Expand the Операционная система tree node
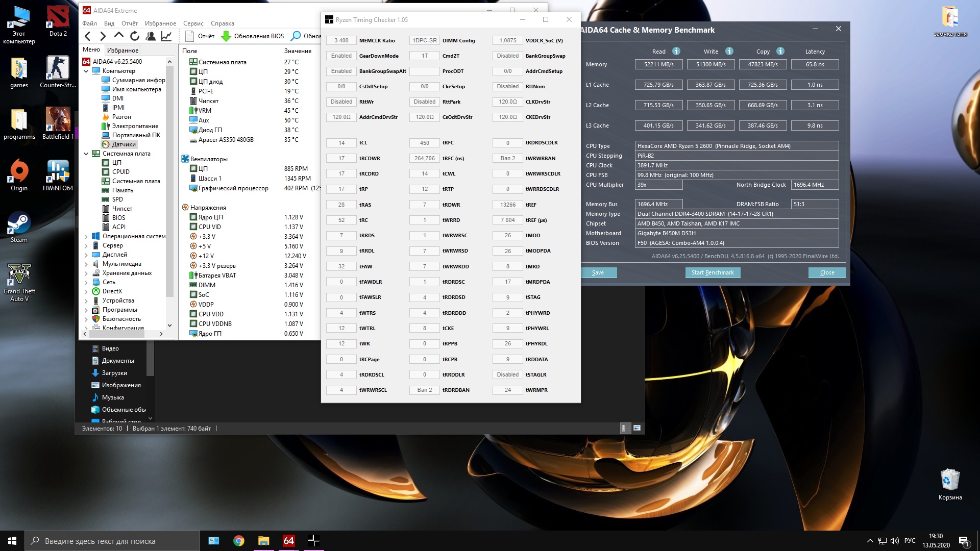The width and height of the screenshot is (980, 551). [x=86, y=236]
